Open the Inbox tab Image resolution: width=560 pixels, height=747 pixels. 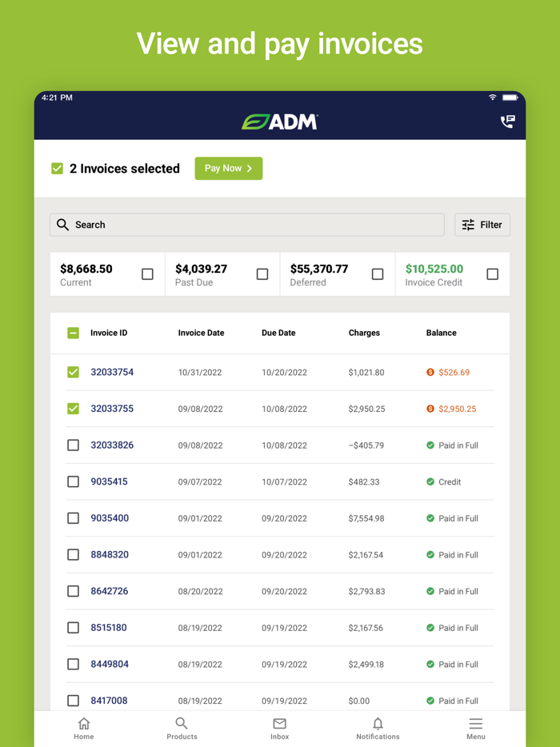tap(280, 729)
